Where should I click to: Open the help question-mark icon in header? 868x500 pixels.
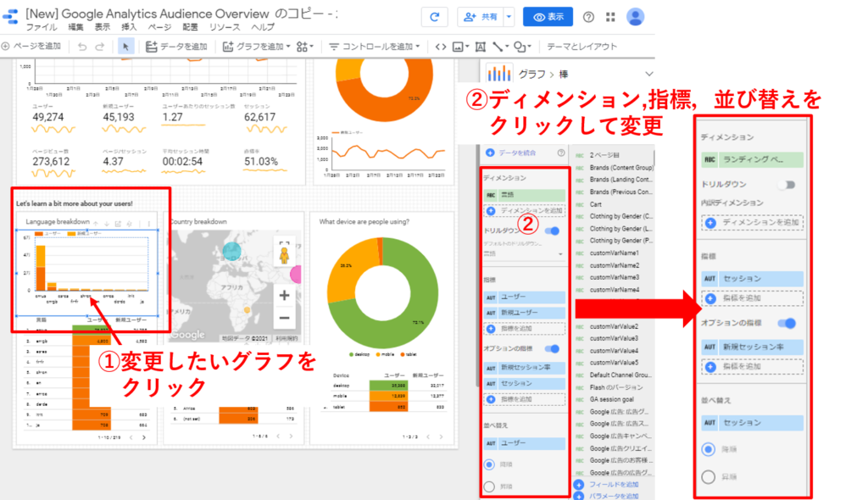(x=588, y=17)
